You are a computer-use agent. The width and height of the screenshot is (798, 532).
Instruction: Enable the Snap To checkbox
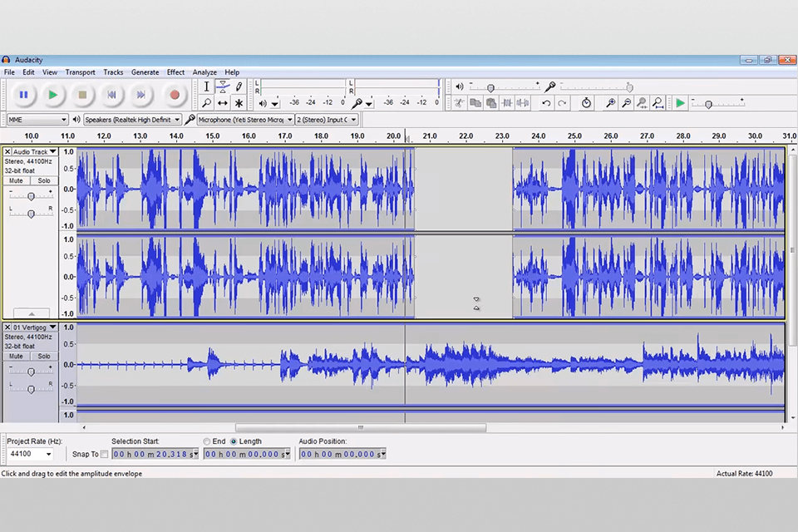coord(104,454)
